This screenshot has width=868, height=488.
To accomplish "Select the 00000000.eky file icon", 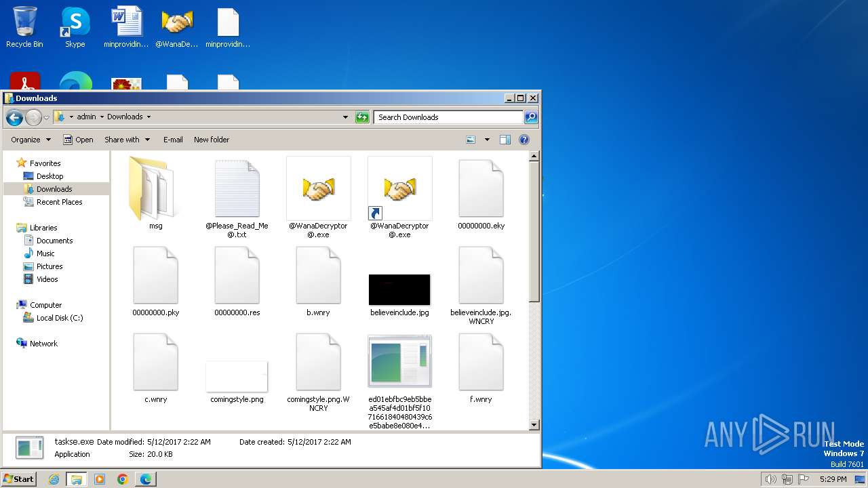I will [x=481, y=188].
